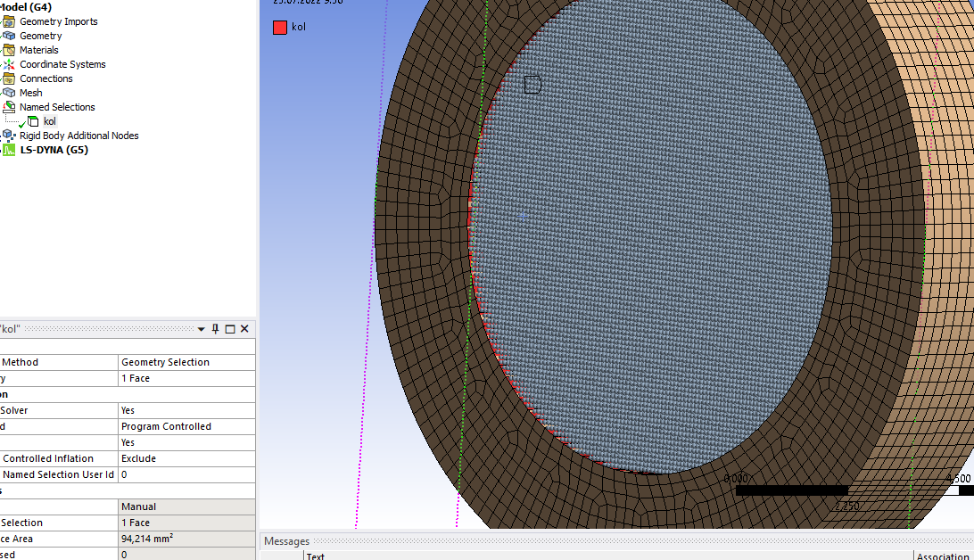Open the Geometry Selection method dropdown
974x560 pixels.
(x=187, y=363)
